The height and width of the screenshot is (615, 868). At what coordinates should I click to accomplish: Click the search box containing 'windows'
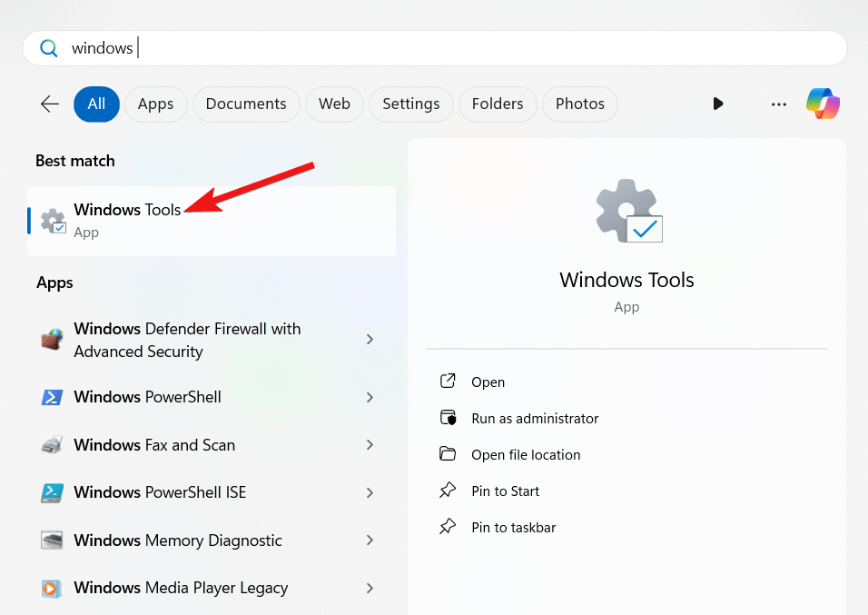434,48
